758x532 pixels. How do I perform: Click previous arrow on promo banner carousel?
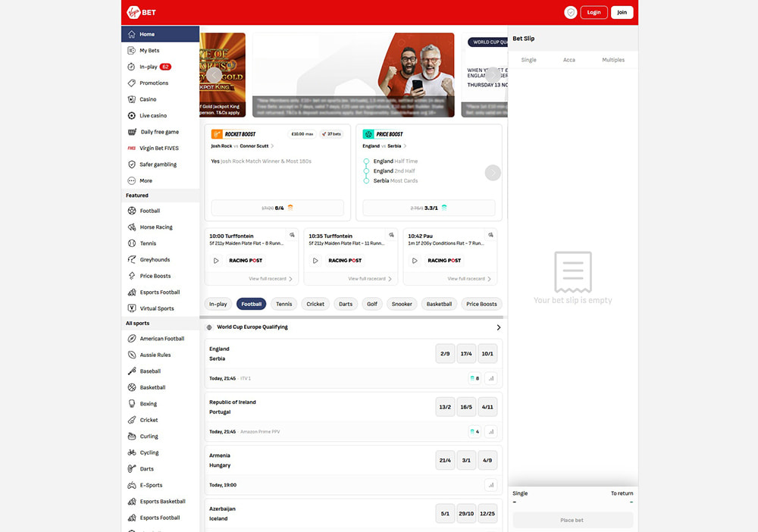pos(215,75)
